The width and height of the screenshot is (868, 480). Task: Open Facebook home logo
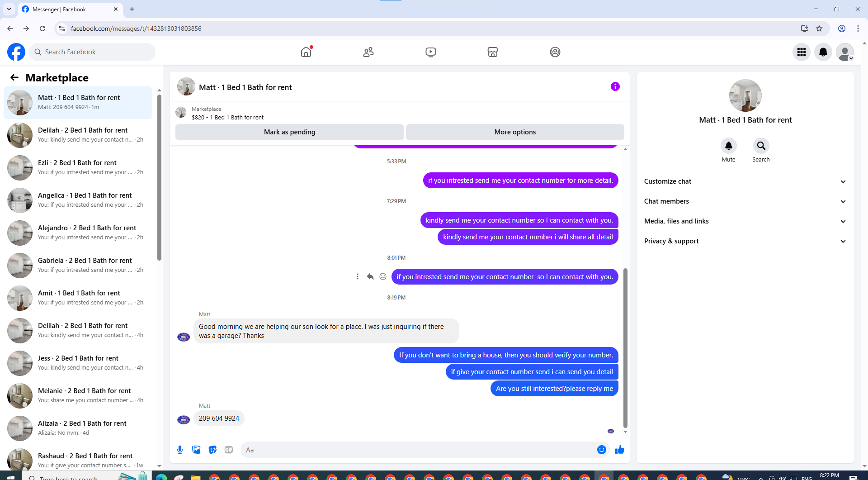pos(16,52)
